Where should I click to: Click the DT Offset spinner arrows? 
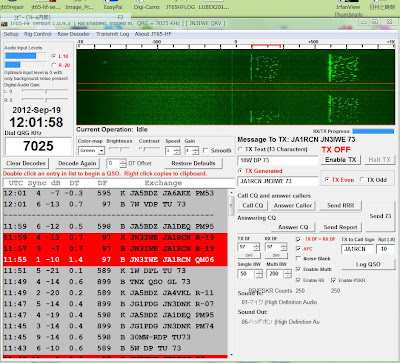tap(123, 164)
